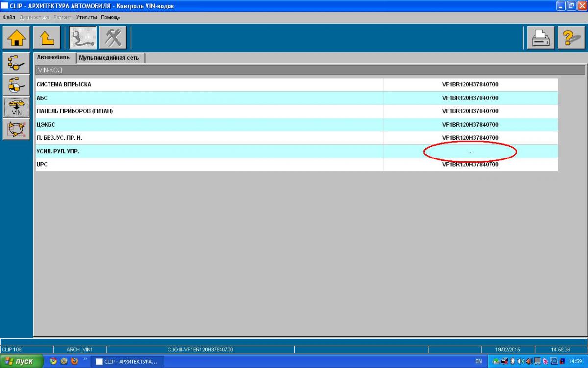Click the printer icon
The height and width of the screenshot is (368, 588).
click(x=541, y=38)
